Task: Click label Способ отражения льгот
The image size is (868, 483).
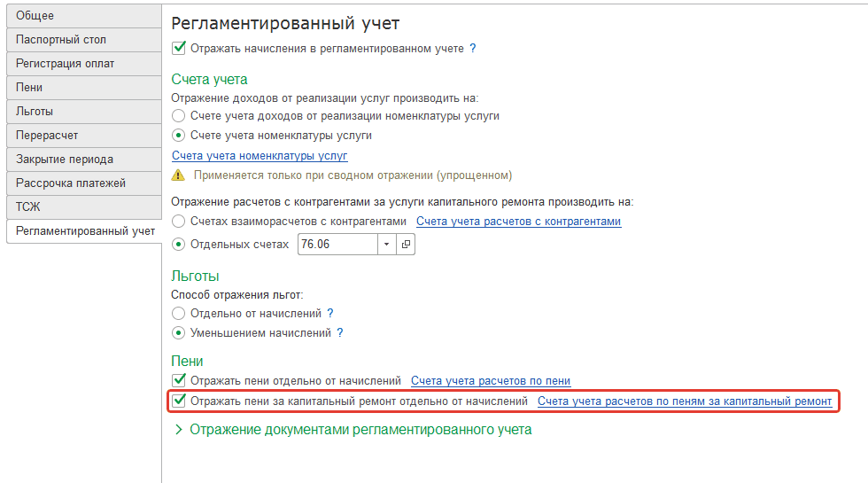Action: click(x=237, y=294)
